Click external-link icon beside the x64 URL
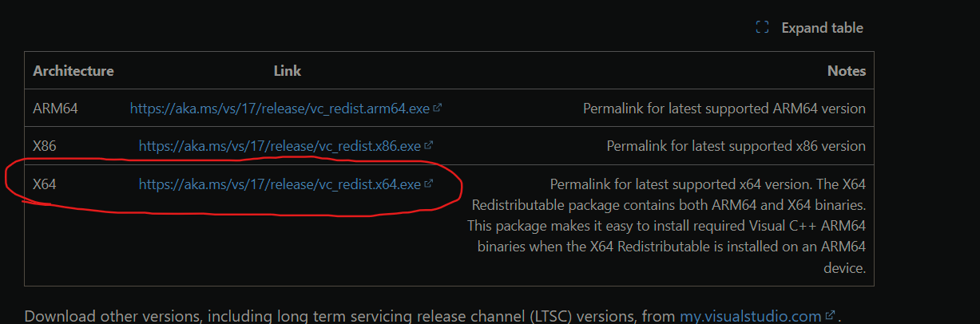 tap(429, 184)
